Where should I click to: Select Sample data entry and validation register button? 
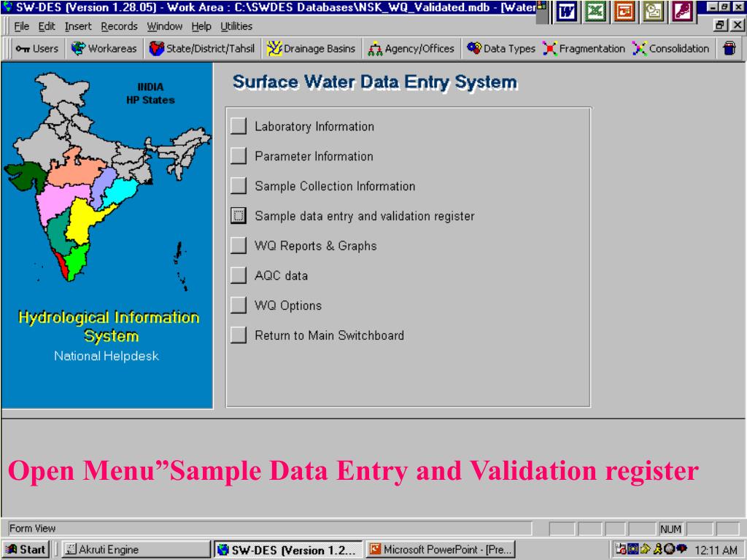point(239,216)
